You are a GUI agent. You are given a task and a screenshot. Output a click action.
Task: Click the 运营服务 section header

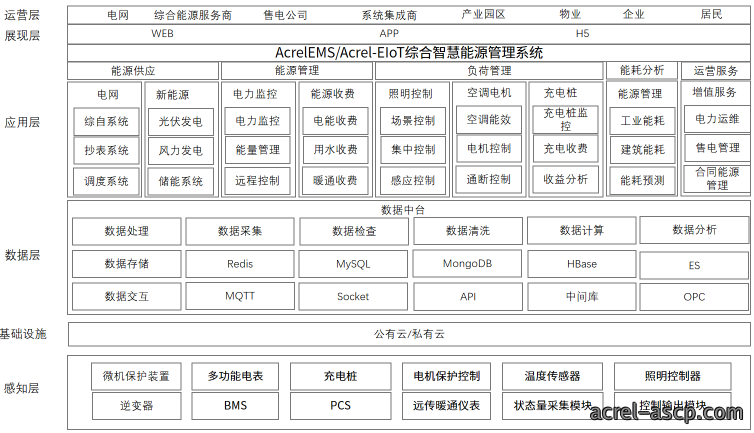coord(716,71)
